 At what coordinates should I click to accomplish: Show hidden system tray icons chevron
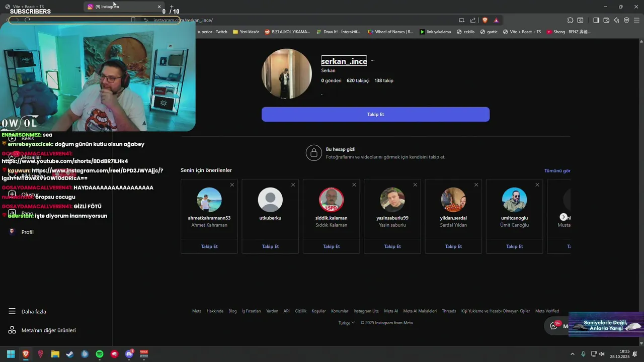(x=572, y=354)
